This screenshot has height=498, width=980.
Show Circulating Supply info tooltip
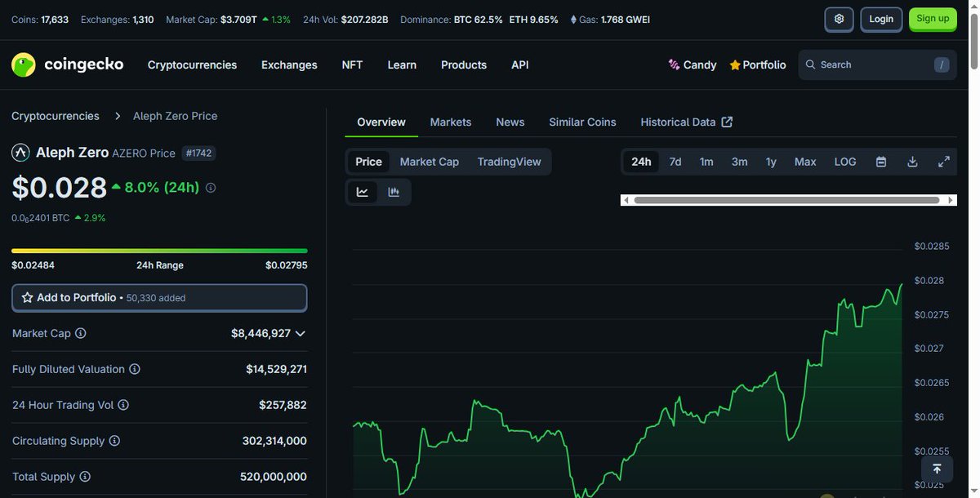pyautogui.click(x=114, y=441)
